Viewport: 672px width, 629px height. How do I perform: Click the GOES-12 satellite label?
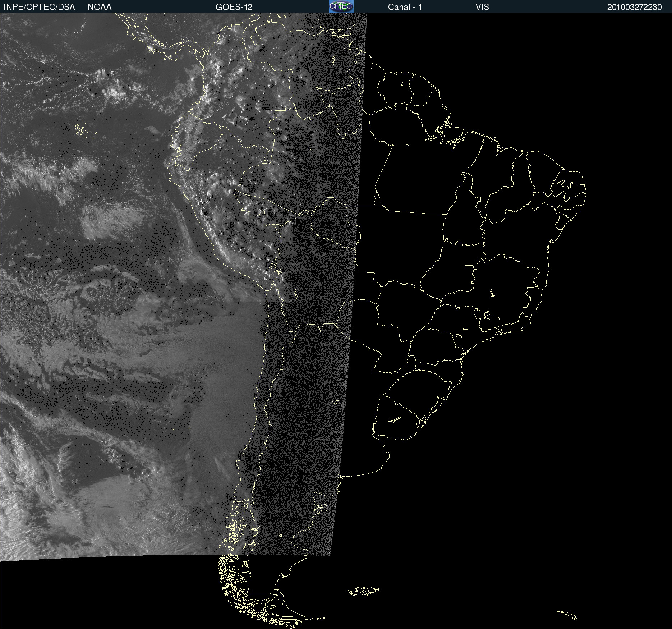point(234,7)
